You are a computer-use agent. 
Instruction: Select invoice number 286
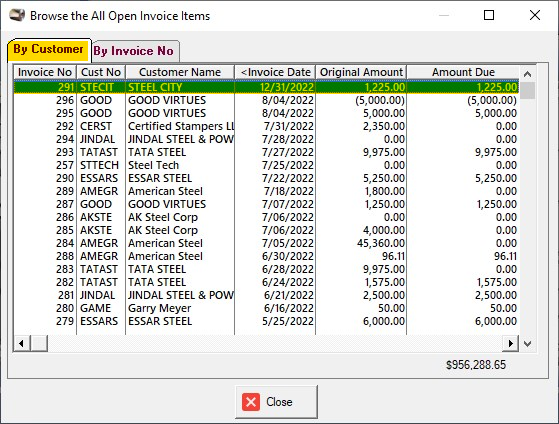65,218
